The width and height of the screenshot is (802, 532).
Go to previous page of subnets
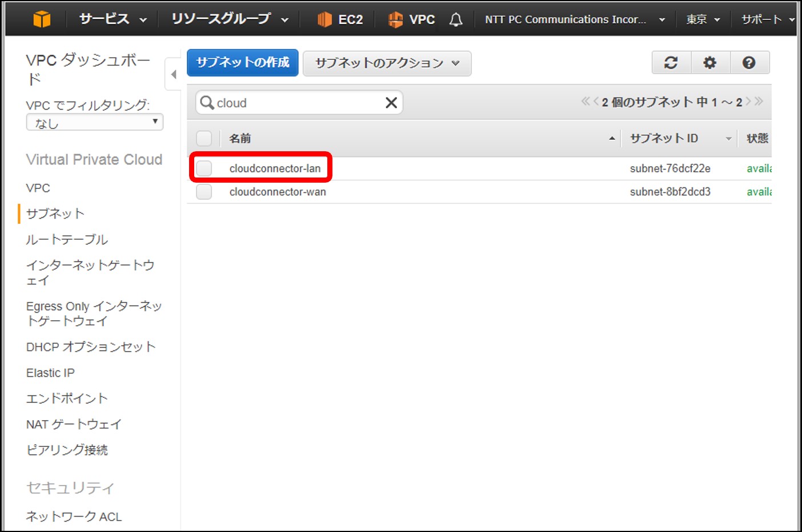(x=596, y=102)
